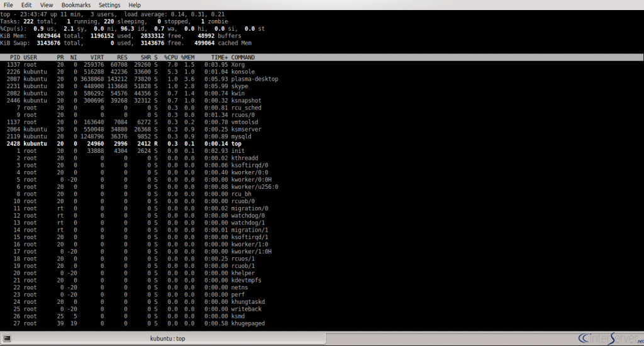The image size is (644, 346).
Task: Click the %MEM column header
Action: pos(187,57)
